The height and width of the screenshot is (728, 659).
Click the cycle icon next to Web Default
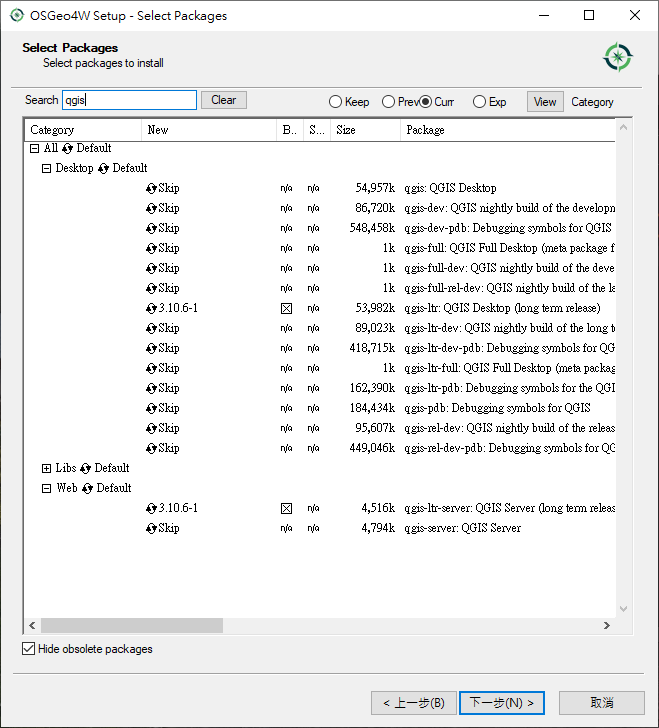87,488
